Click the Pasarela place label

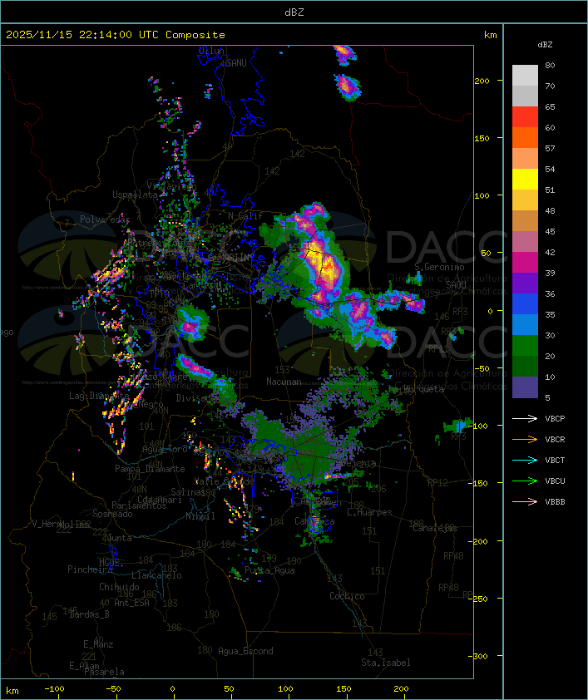tap(104, 672)
